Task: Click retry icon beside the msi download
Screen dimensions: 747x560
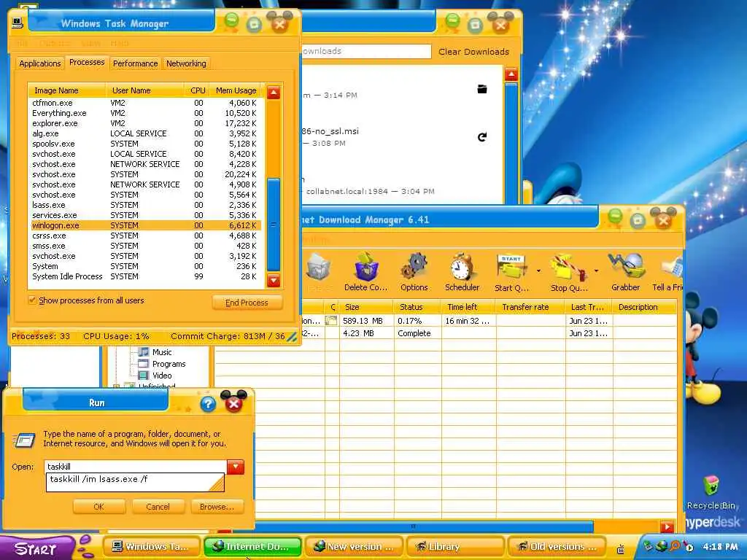Action: point(482,137)
